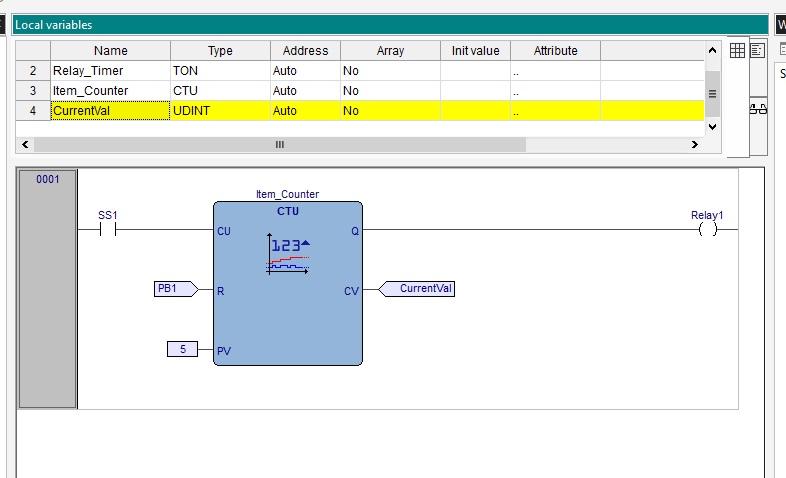Click the Array No cell of Item_Counter row

(390, 91)
